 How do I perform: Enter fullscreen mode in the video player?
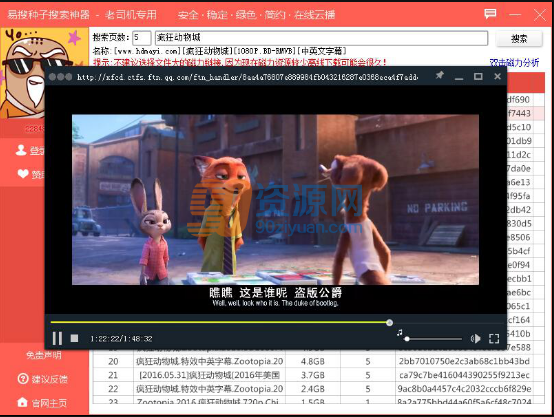coord(494,339)
